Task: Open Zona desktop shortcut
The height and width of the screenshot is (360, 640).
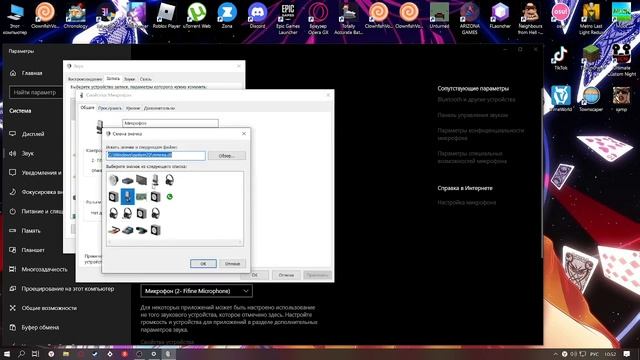Action: 227,16
